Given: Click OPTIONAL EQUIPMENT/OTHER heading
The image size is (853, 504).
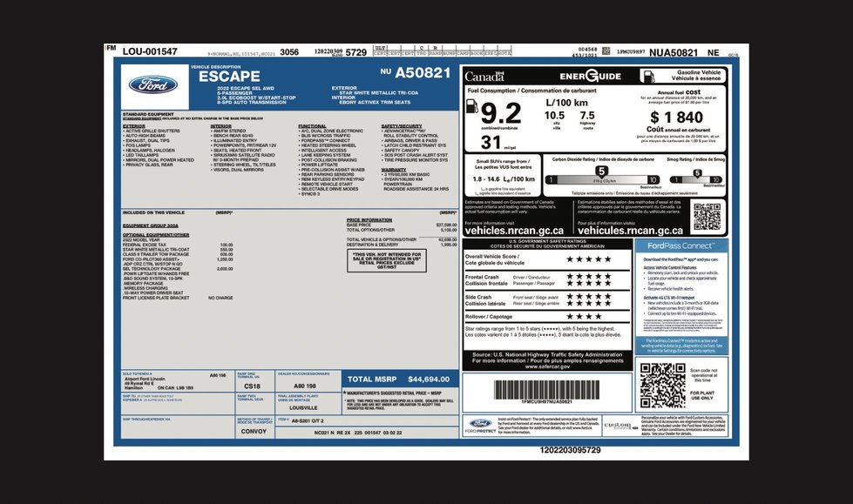Looking at the screenshot, I should pos(156,235).
